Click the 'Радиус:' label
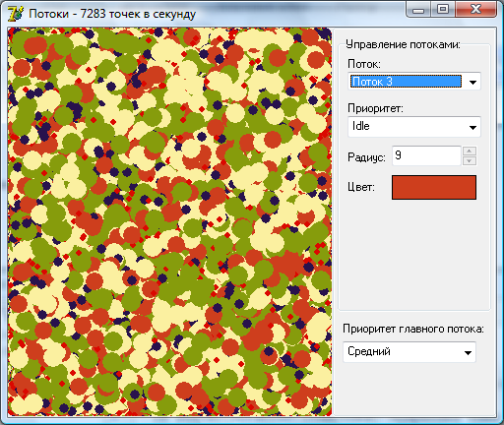504x425 pixels. point(366,157)
